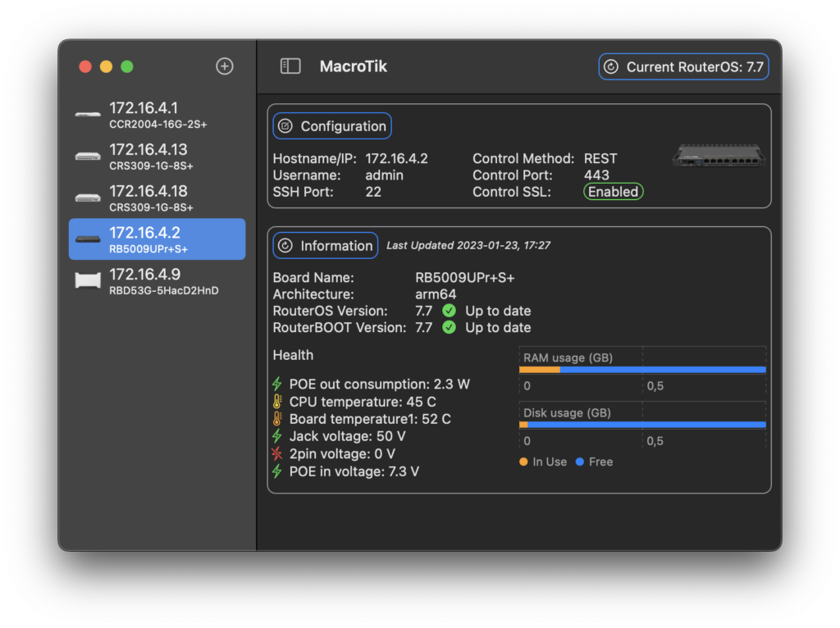Select device 172.16.4.13 in sidebar
This screenshot has height=628, width=840.
coord(157,157)
